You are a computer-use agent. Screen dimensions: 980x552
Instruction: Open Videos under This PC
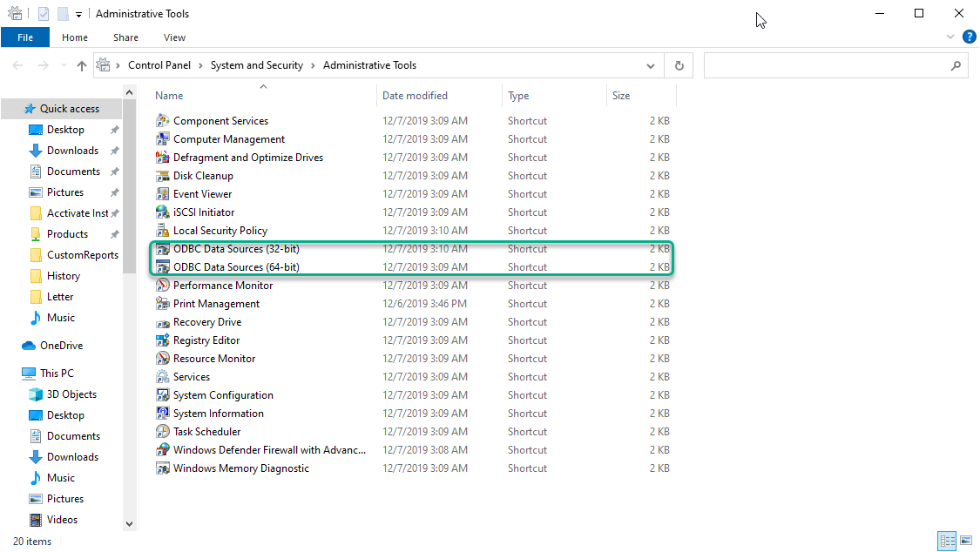click(x=62, y=520)
